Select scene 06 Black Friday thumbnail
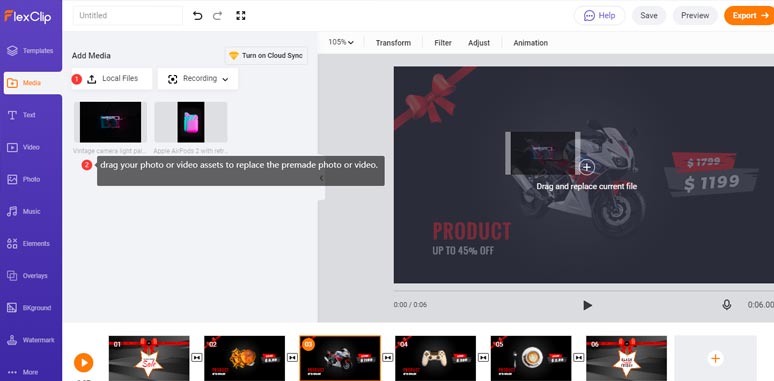This screenshot has height=381, width=774. (x=626, y=358)
